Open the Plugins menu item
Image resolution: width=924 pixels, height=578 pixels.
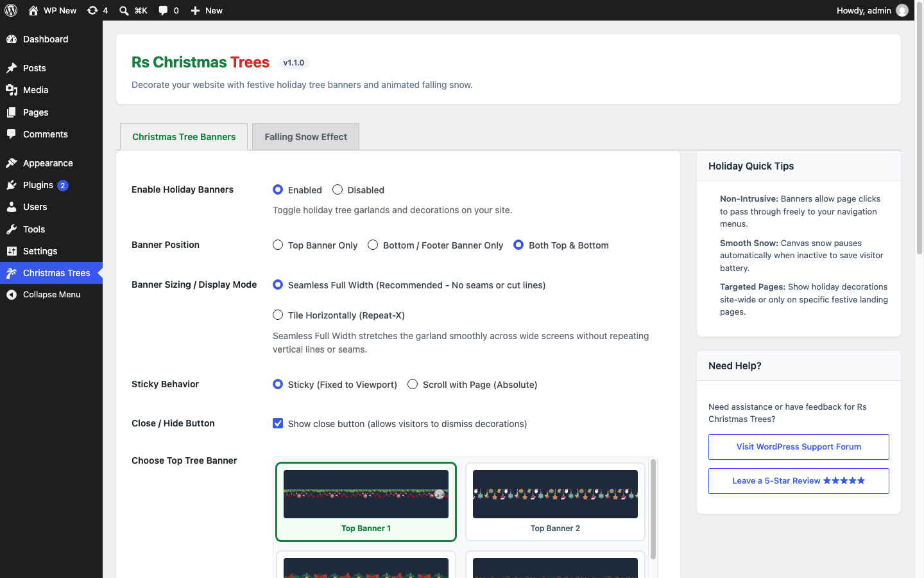tap(51, 185)
